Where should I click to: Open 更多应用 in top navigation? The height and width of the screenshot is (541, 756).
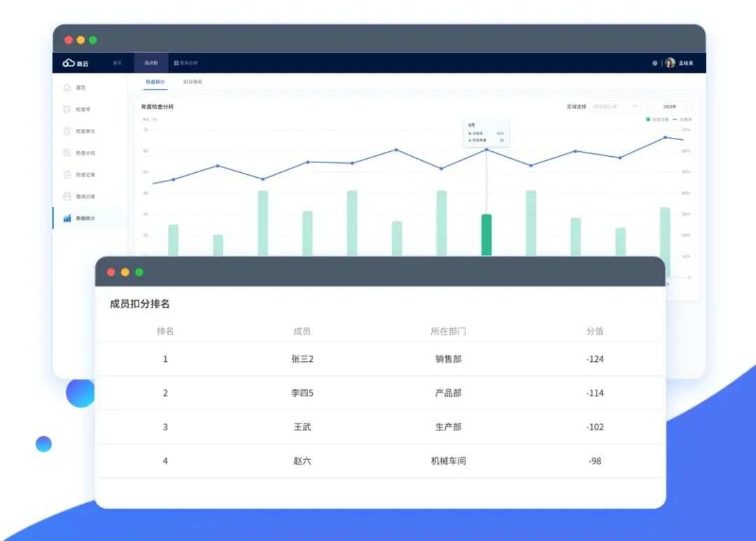coord(185,63)
